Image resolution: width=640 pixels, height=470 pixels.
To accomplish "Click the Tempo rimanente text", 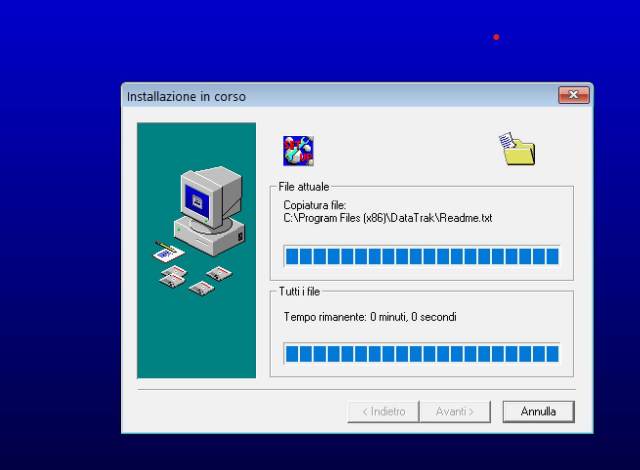I will pos(370,317).
